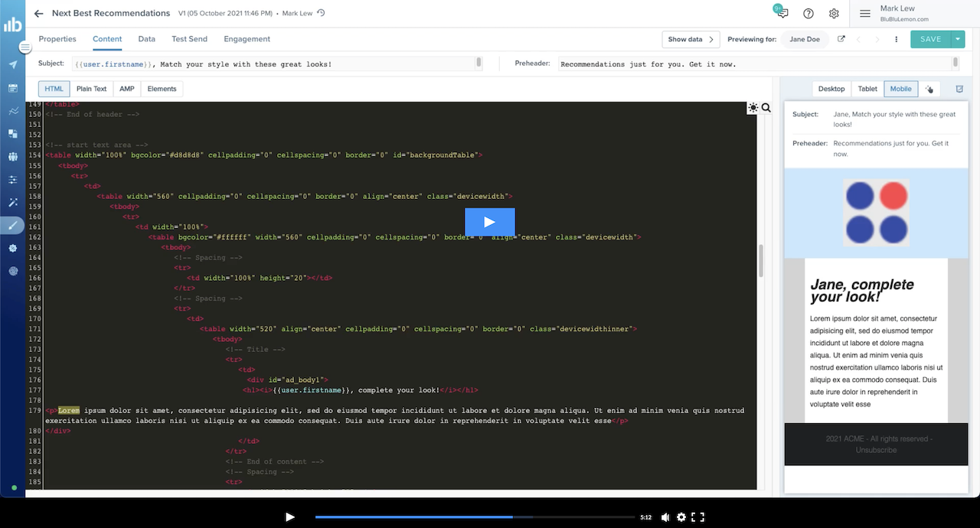The image size is (980, 528).
Task: Open the paper plane campaigns sidebar icon
Action: coord(13,64)
